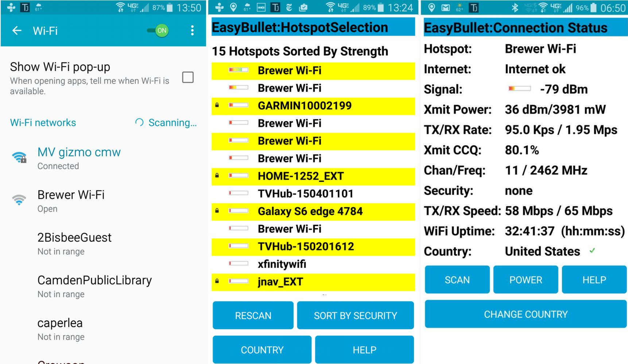The image size is (628, 364).
Task: Tap the open Brewer Wi-Fi signal icon
Action: point(19,200)
